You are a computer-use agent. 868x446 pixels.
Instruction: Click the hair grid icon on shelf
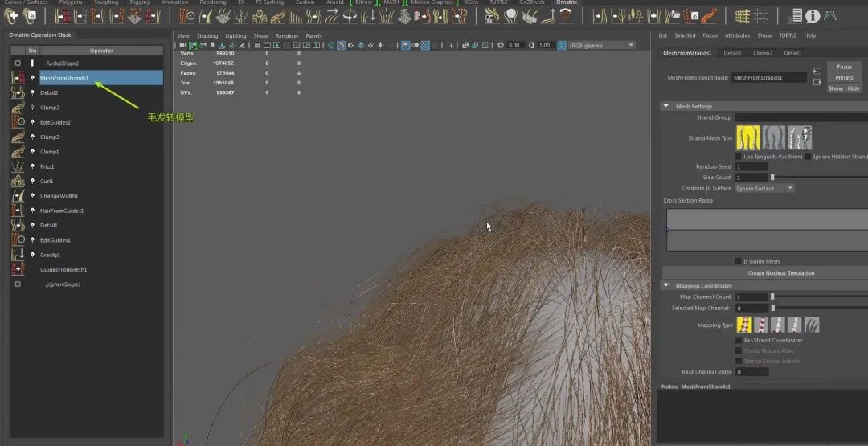pos(742,15)
